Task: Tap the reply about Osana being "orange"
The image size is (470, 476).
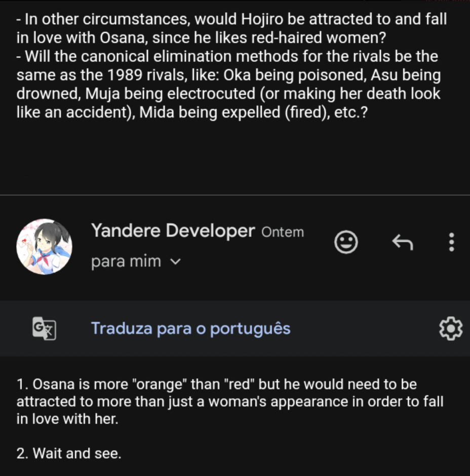Action: point(230,402)
